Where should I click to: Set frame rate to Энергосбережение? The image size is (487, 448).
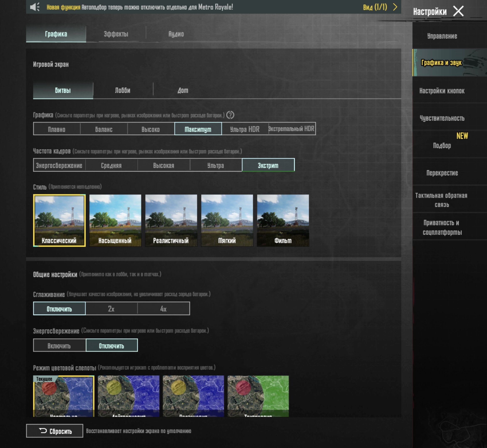point(59,165)
